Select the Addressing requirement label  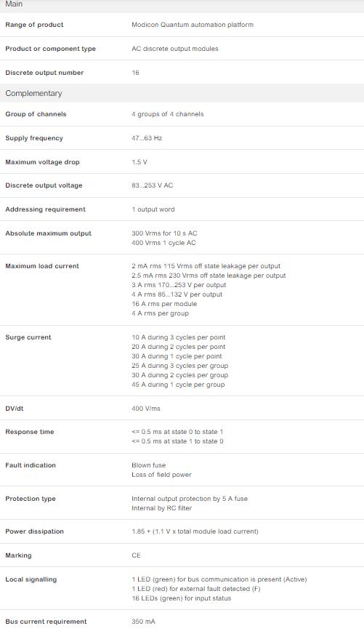46,209
